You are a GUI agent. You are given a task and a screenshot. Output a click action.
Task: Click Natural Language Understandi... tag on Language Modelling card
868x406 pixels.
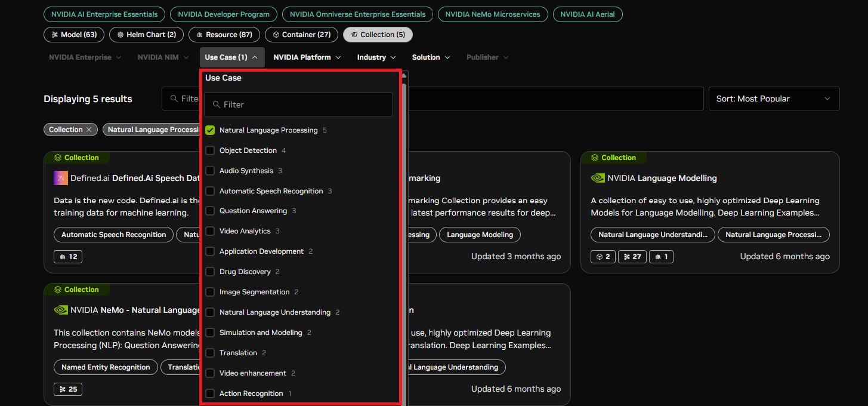[653, 235]
